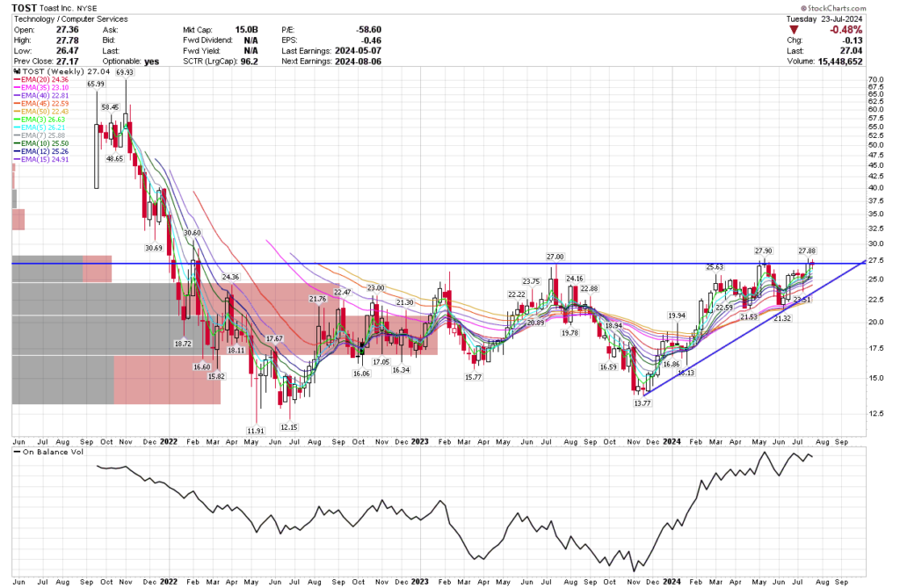The width and height of the screenshot is (900, 588).
Task: Click the red down-triangle change indicator
Action: tap(795, 29)
